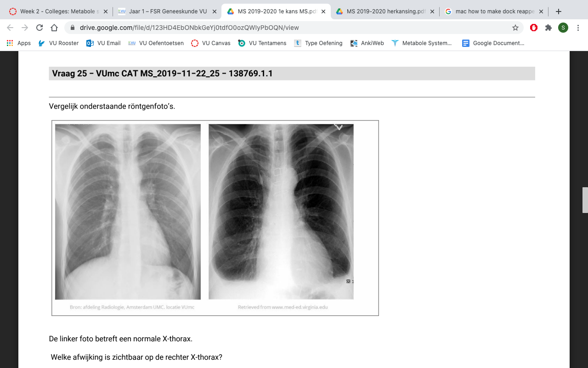Open the VU Tentamens bookmark
This screenshot has width=588, height=368.
[262, 43]
